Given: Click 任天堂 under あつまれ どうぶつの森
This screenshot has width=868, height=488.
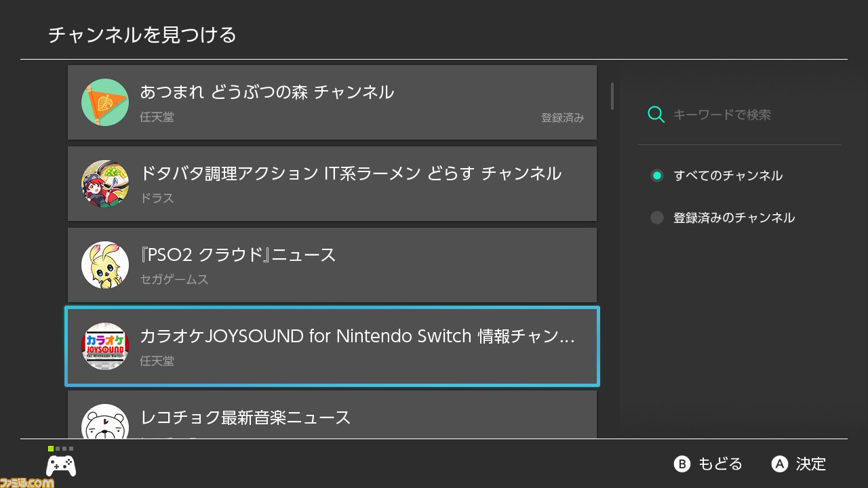Looking at the screenshot, I should tap(157, 117).
